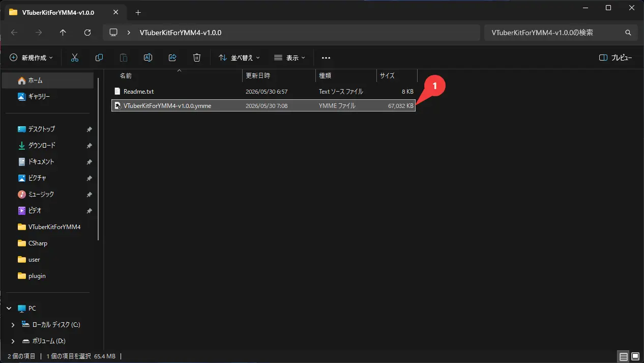
Task: Click the Cut scissors icon
Action: pos(75,58)
